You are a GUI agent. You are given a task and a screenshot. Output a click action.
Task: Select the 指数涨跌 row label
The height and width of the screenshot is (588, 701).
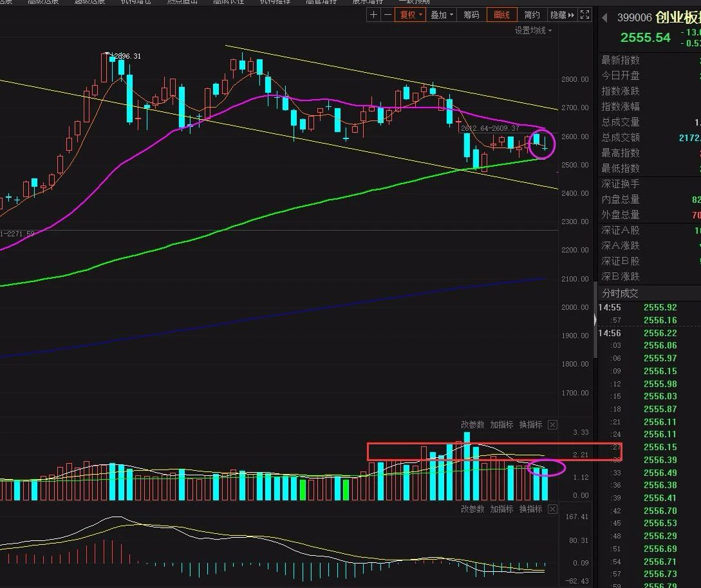pyautogui.click(x=620, y=91)
